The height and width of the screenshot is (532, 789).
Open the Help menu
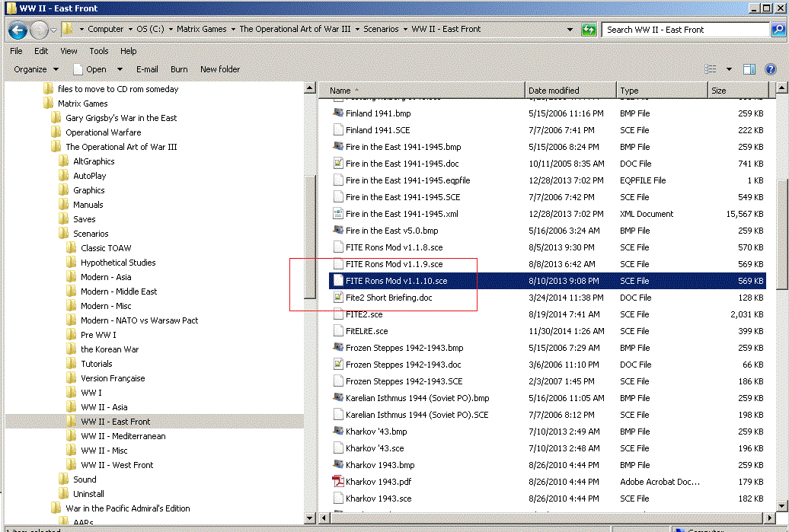pos(128,51)
